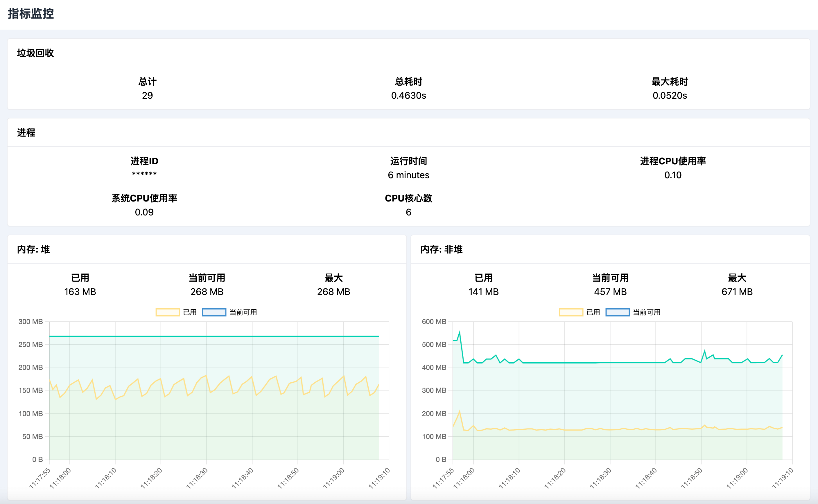Select heap 已用 value 163 MB
818x504 pixels.
(80, 292)
